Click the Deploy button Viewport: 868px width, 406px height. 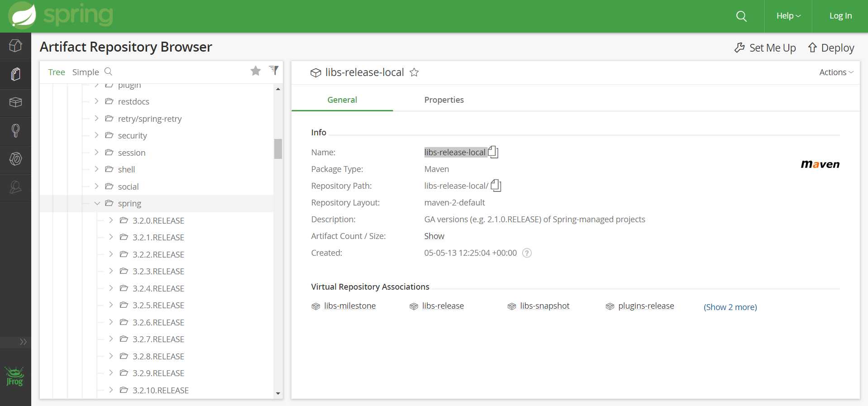click(831, 48)
